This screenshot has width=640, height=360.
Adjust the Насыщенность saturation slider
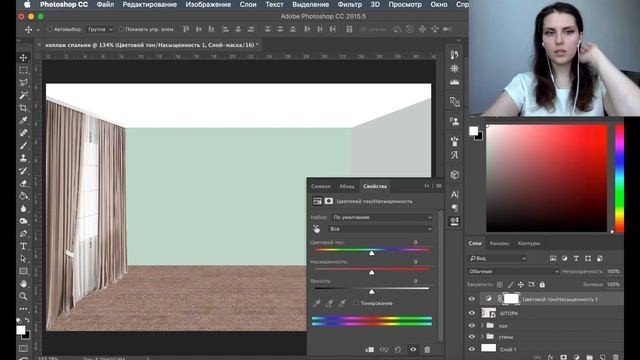[371, 272]
